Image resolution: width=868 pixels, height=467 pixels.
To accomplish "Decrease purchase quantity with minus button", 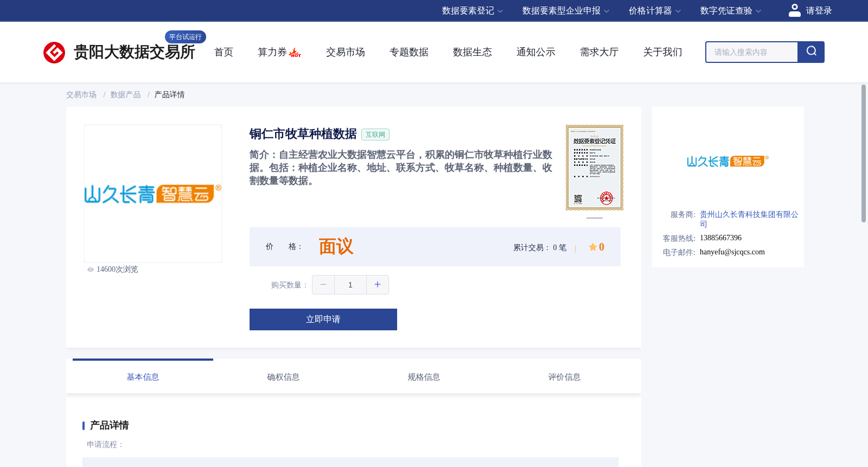I will [x=323, y=285].
